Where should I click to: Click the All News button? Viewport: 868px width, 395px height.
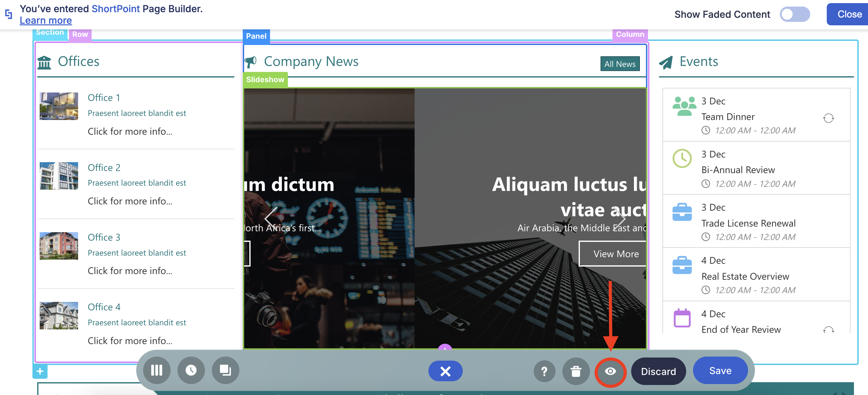619,64
